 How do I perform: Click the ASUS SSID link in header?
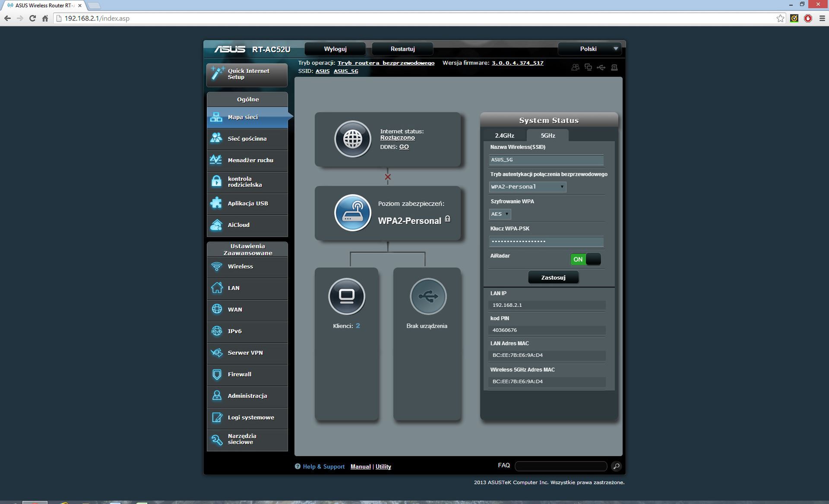pos(323,71)
